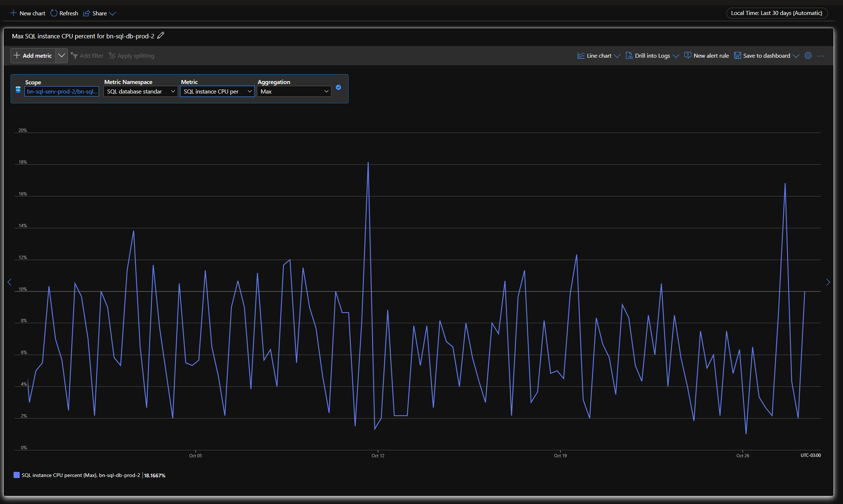Click the Scope field bn-sql-serv-prod-2

pyautogui.click(x=62, y=91)
